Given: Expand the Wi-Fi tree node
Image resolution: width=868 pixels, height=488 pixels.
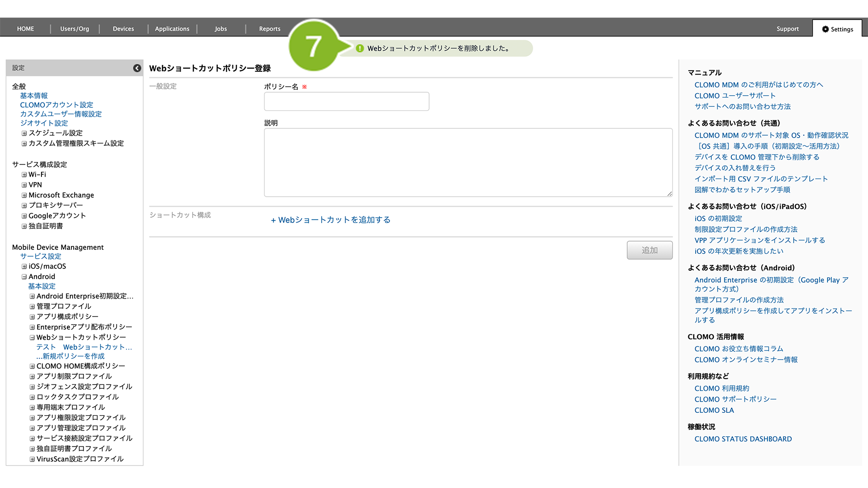Looking at the screenshot, I should point(24,175).
